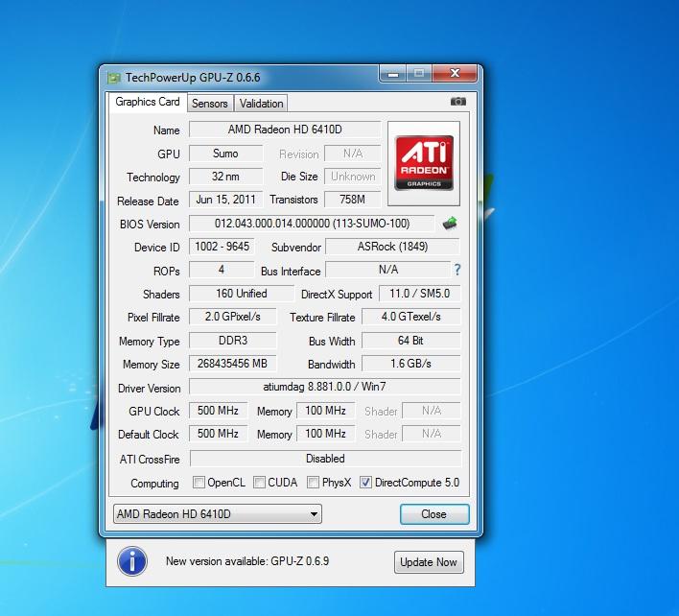The height and width of the screenshot is (616, 679).
Task: Toggle the PhysX checkbox
Action: (x=313, y=482)
